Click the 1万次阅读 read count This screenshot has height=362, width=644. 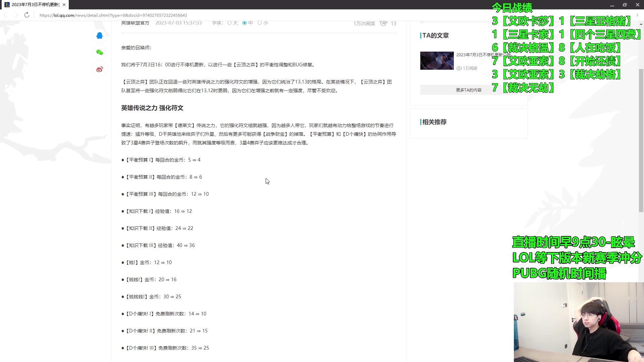[x=364, y=23]
